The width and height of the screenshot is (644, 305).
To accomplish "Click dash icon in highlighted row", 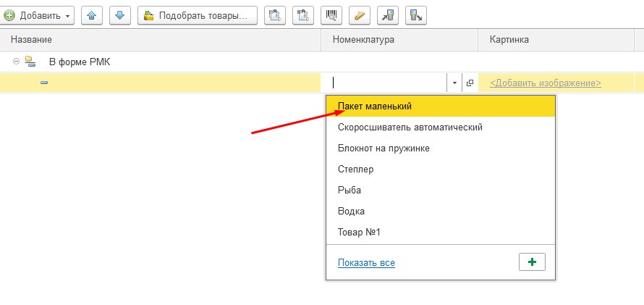I will pos(44,83).
